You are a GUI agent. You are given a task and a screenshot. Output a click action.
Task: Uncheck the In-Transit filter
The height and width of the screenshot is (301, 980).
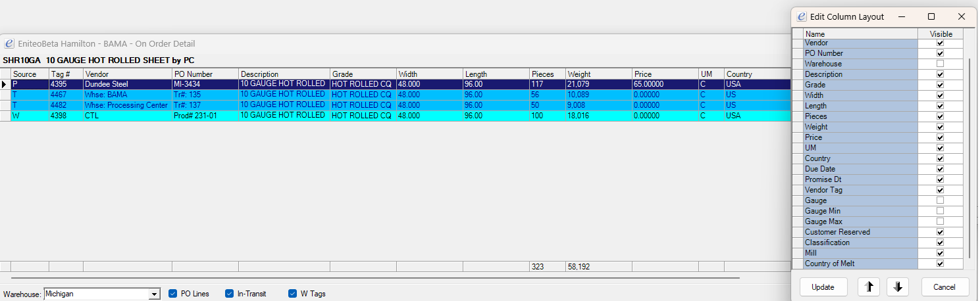pyautogui.click(x=230, y=294)
